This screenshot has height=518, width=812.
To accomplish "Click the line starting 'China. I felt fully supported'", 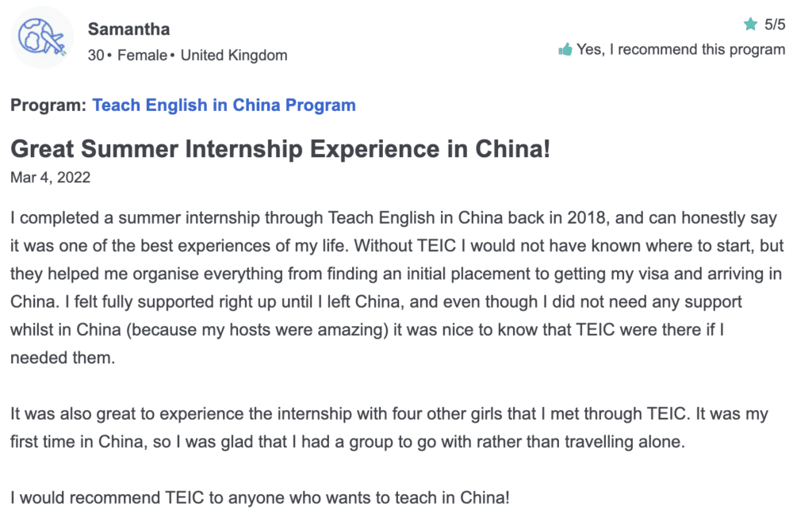I will point(376,302).
